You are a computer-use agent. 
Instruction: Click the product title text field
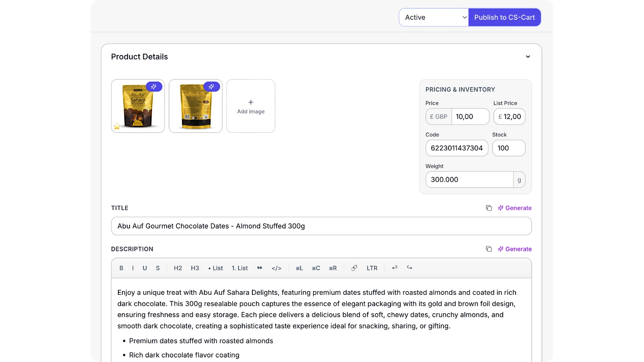pos(321,226)
